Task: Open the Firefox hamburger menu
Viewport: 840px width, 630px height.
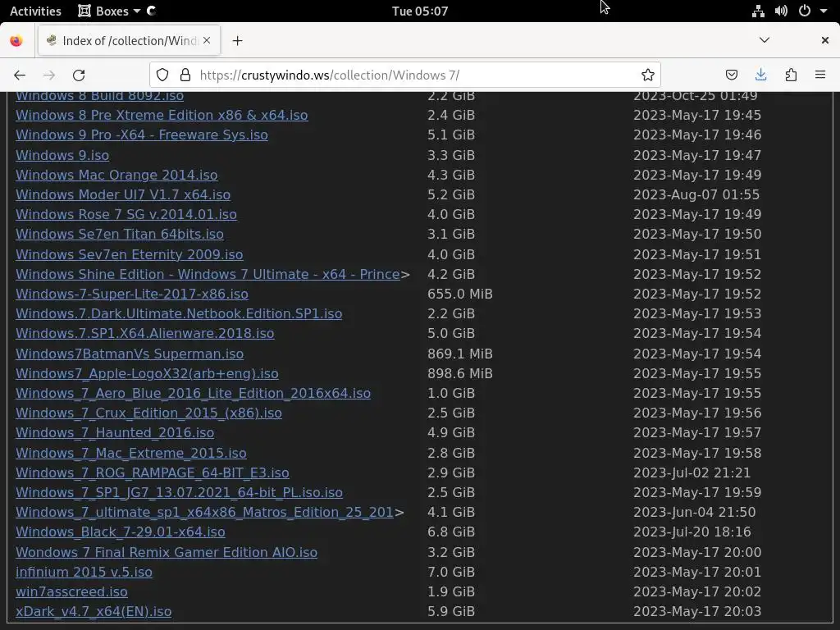Action: pos(820,75)
